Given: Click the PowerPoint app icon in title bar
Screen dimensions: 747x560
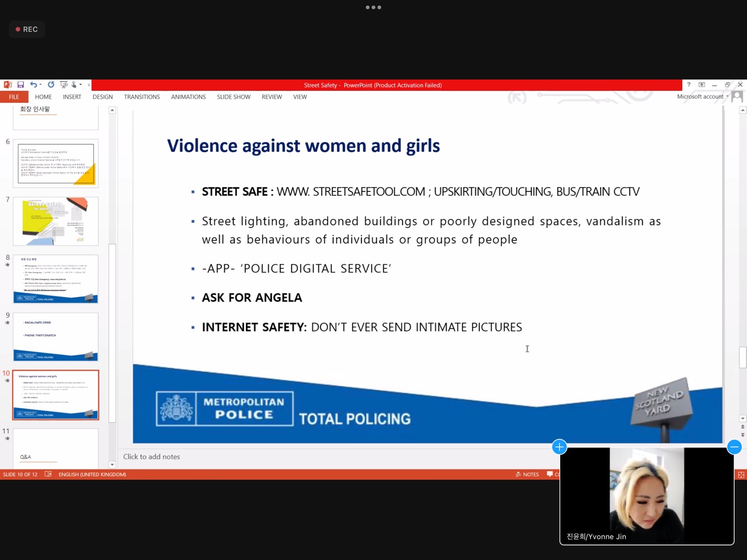Looking at the screenshot, I should (8, 85).
